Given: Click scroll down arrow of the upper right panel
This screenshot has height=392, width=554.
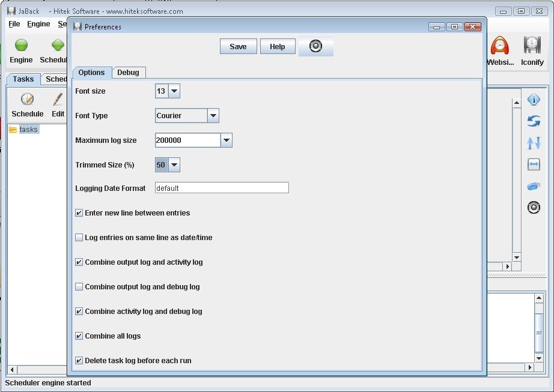Looking at the screenshot, I should [517, 257].
